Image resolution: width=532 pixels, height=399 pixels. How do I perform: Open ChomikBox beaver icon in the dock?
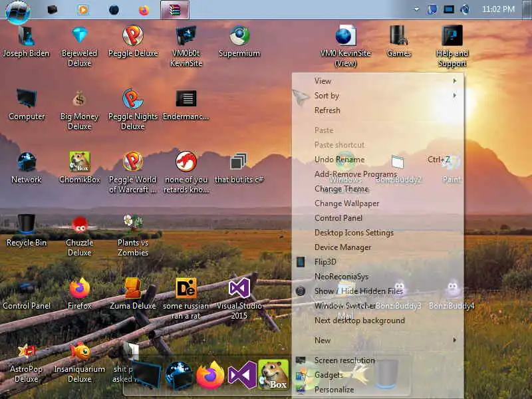tap(273, 374)
